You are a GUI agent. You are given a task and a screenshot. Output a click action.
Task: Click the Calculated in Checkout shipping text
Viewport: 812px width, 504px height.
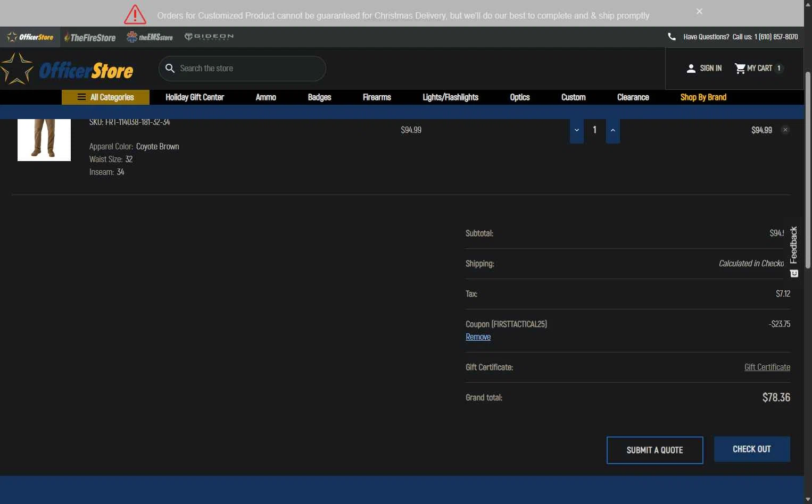[751, 264]
